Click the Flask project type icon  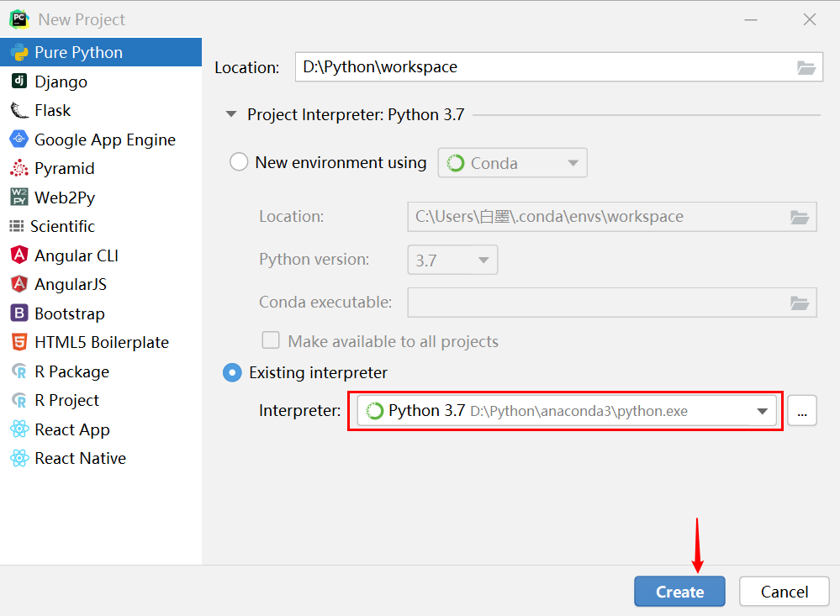(18, 110)
